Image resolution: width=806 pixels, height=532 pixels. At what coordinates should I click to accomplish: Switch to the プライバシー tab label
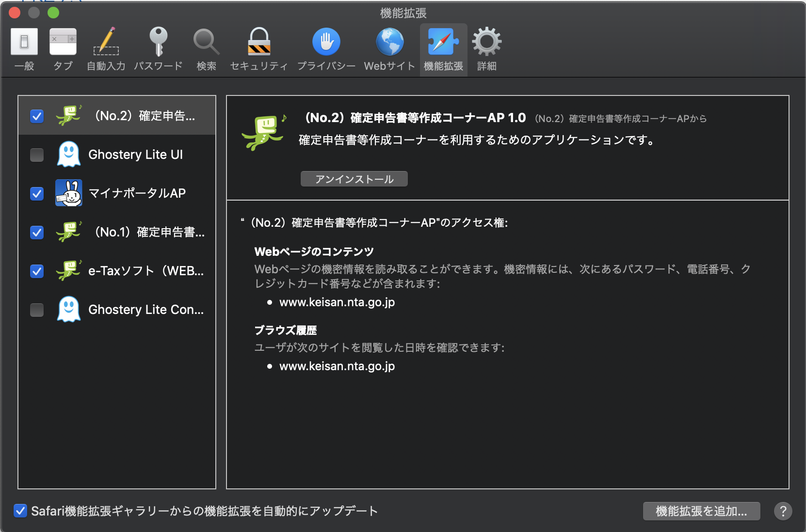pyautogui.click(x=326, y=66)
